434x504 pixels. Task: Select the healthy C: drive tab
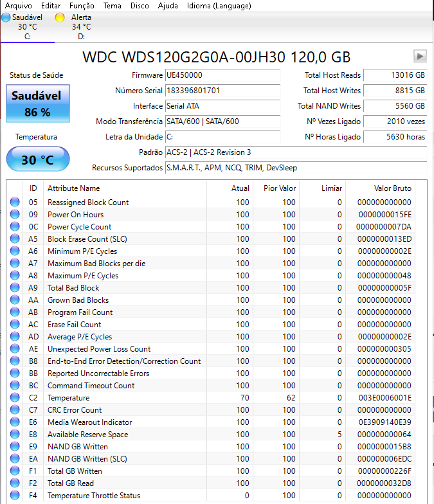coord(27,27)
